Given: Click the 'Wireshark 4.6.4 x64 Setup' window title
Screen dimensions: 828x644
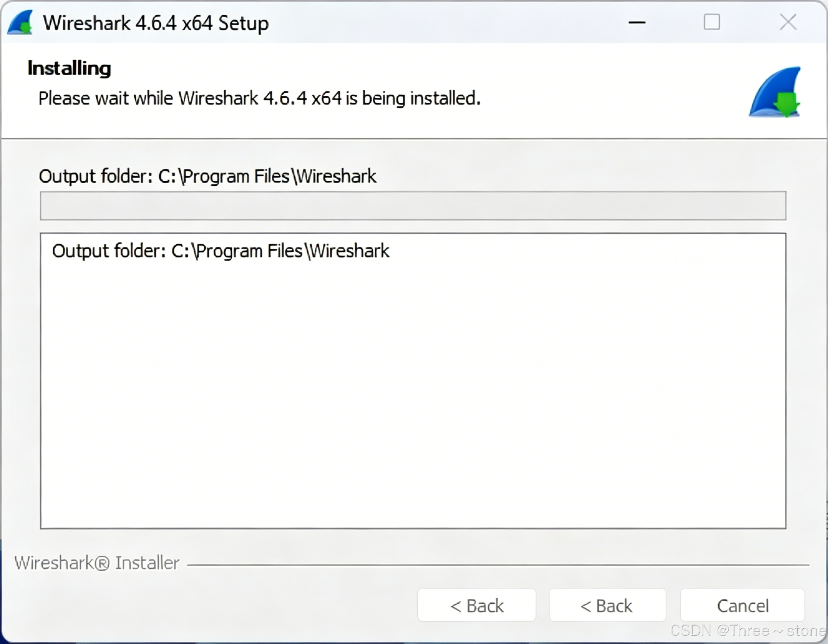Looking at the screenshot, I should pyautogui.click(x=156, y=23).
